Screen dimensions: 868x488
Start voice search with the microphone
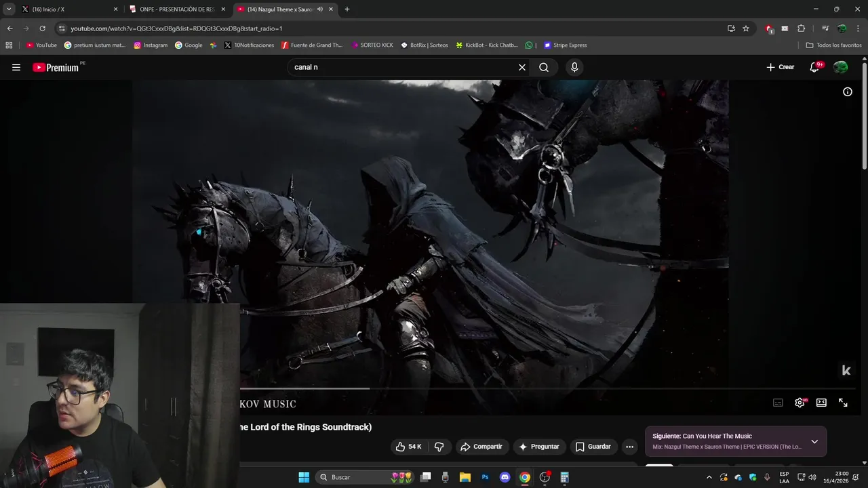click(574, 67)
